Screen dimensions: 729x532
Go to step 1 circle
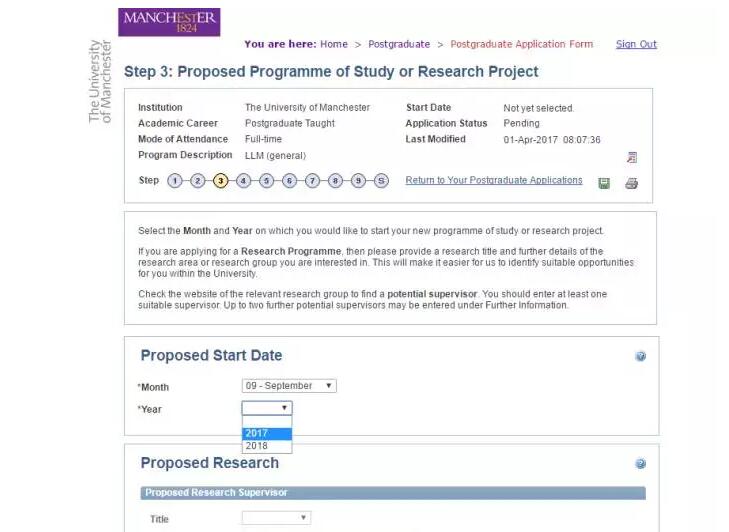point(175,181)
